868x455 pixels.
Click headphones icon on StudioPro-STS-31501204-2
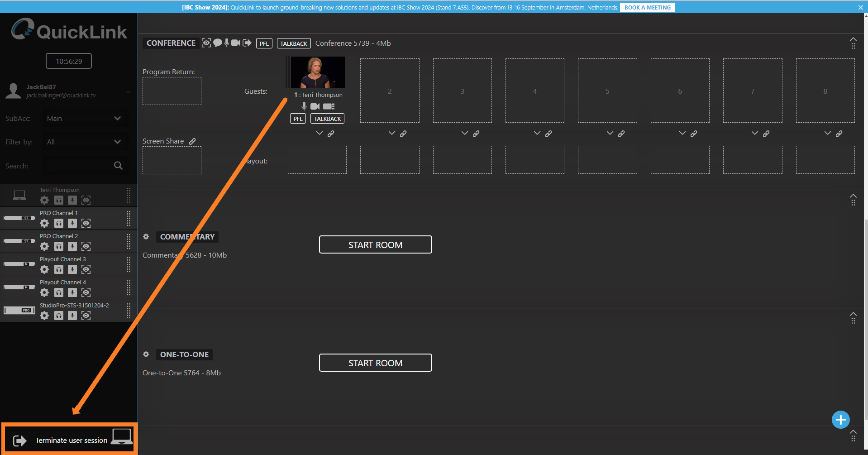59,316
